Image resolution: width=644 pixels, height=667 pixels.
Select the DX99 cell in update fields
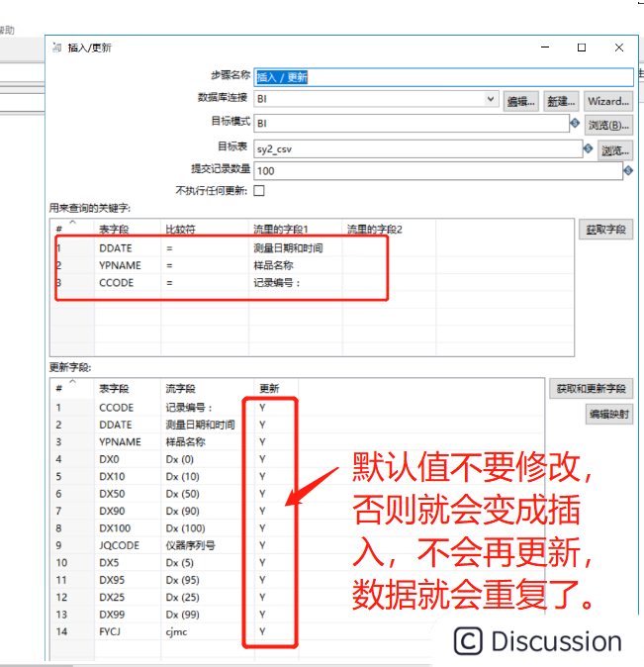(x=112, y=615)
